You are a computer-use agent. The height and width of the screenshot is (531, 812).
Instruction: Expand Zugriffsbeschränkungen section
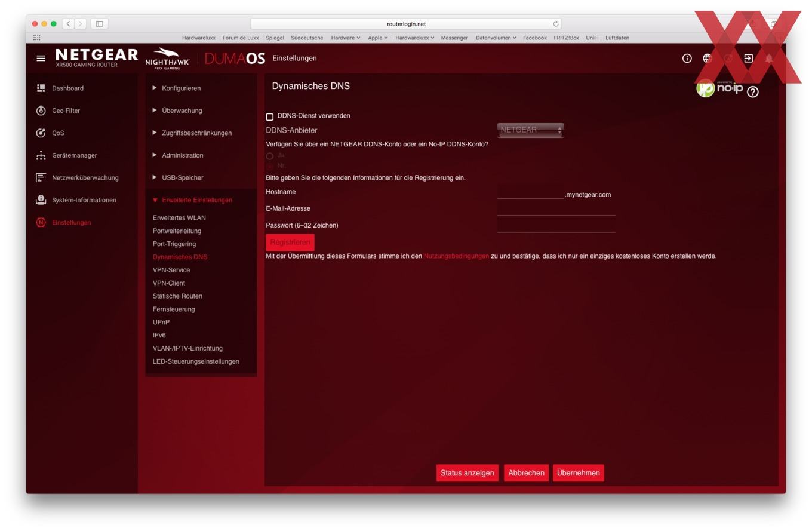click(x=192, y=133)
